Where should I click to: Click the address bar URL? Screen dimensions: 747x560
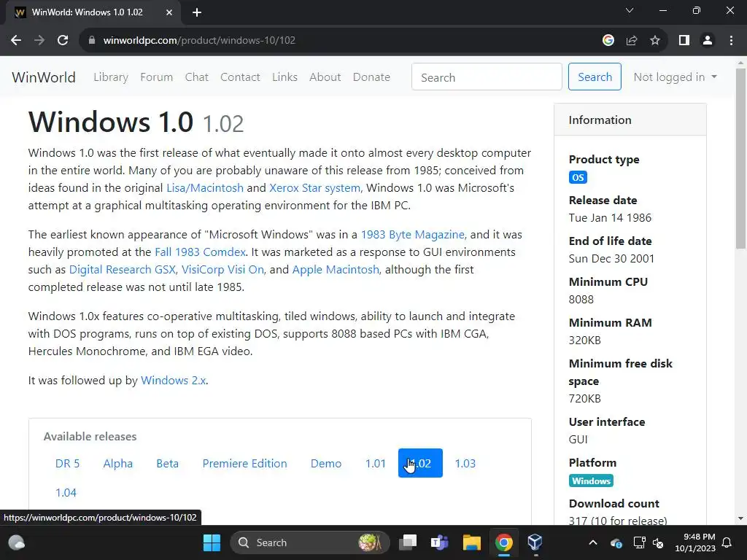pyautogui.click(x=199, y=41)
